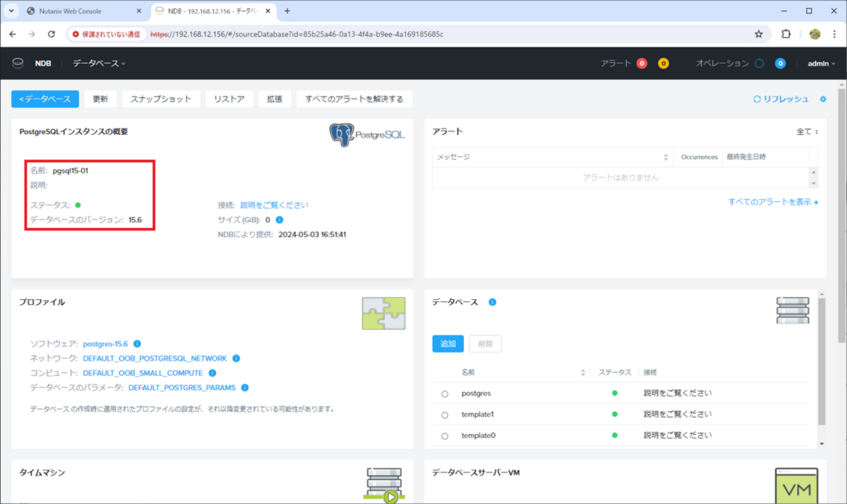Open Chrome's three-dot menu

(835, 34)
